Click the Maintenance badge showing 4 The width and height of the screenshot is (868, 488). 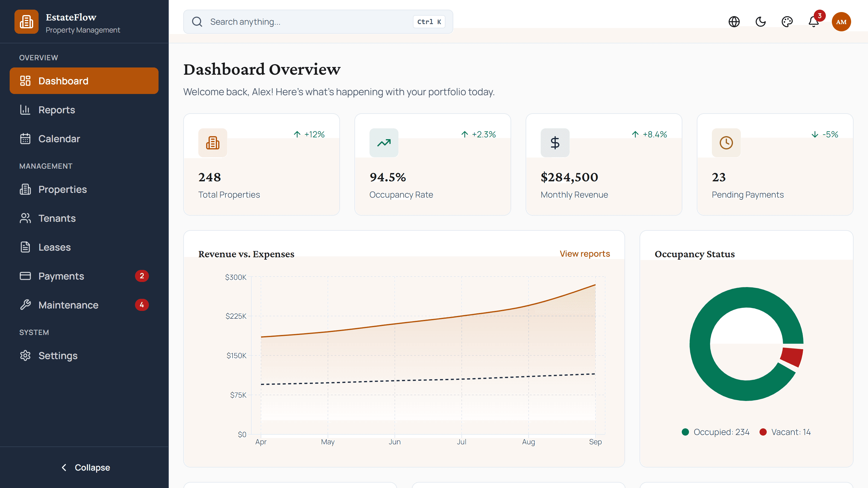142,305
